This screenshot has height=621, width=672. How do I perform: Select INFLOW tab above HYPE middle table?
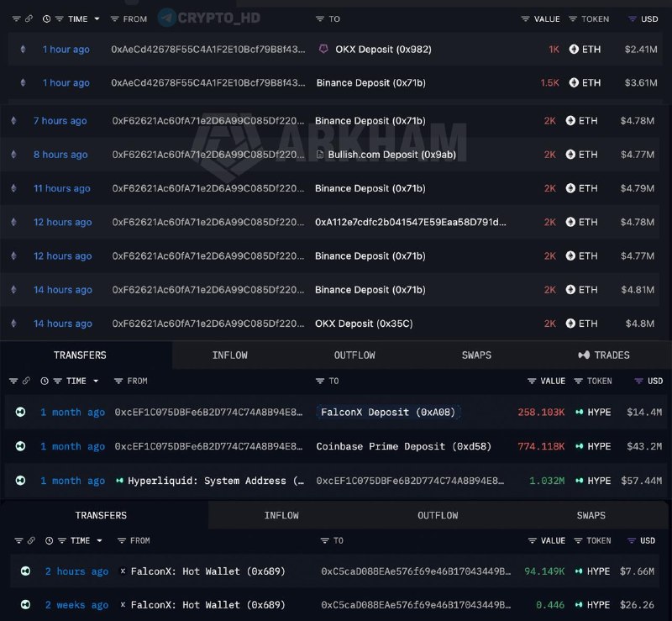click(229, 355)
